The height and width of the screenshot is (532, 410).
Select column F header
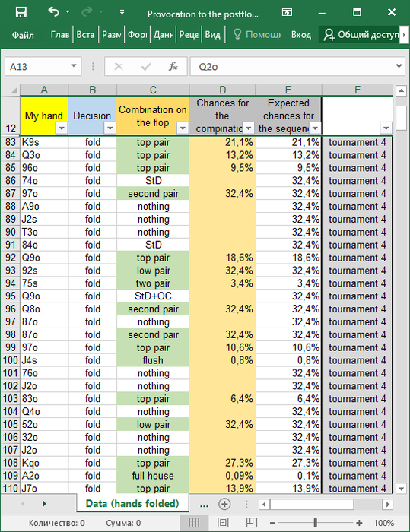pos(357,90)
